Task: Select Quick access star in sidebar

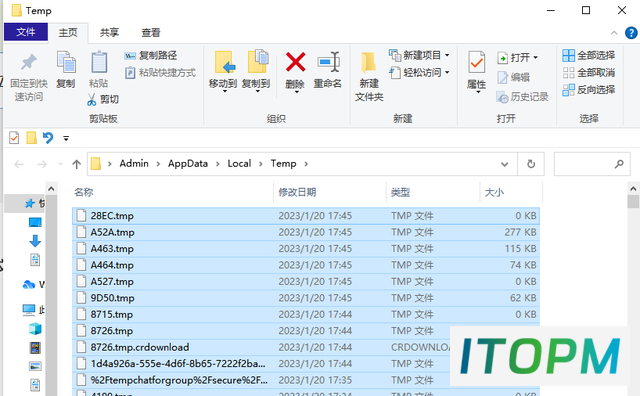Action: [29, 203]
